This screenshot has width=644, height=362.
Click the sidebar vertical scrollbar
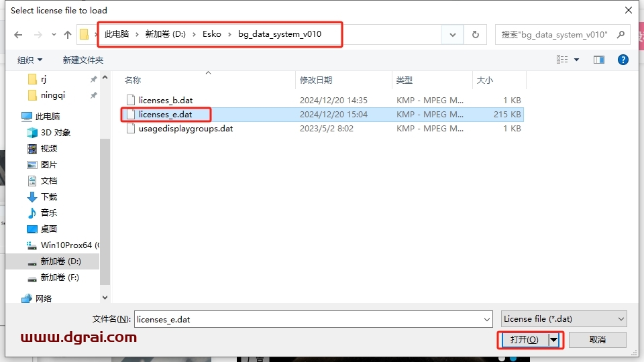click(x=105, y=201)
